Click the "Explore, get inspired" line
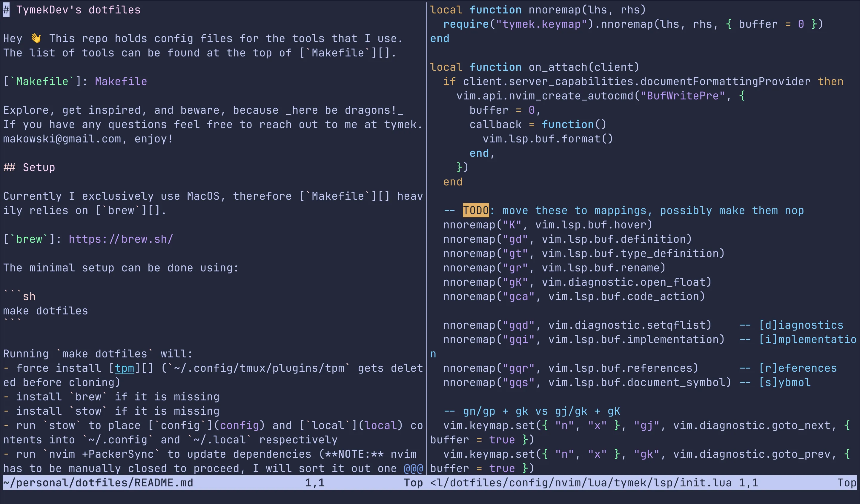 pos(203,110)
